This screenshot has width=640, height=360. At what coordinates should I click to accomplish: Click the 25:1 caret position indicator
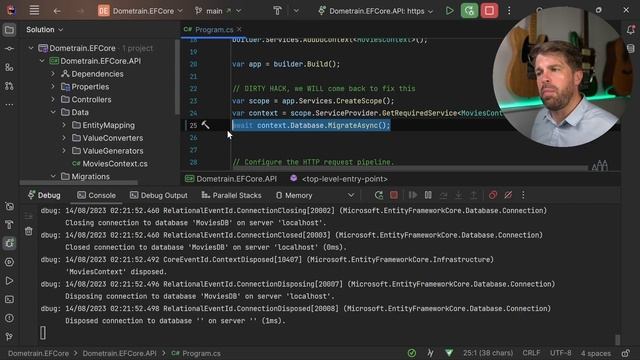coord(488,353)
